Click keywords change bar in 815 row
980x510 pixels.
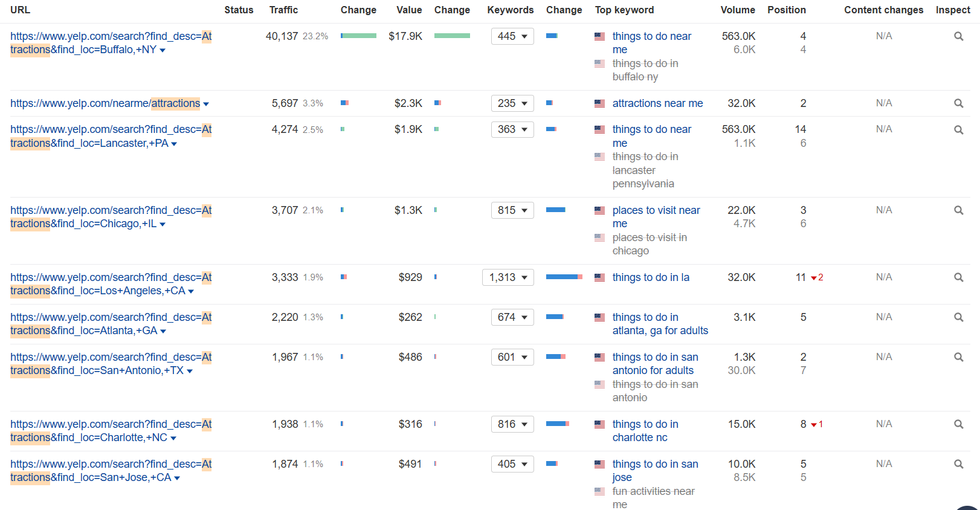coord(556,210)
